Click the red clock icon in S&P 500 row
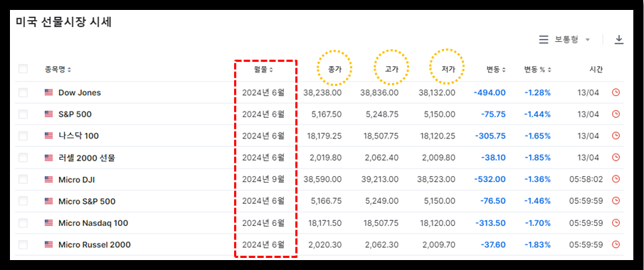The image size is (644, 270). [616, 114]
